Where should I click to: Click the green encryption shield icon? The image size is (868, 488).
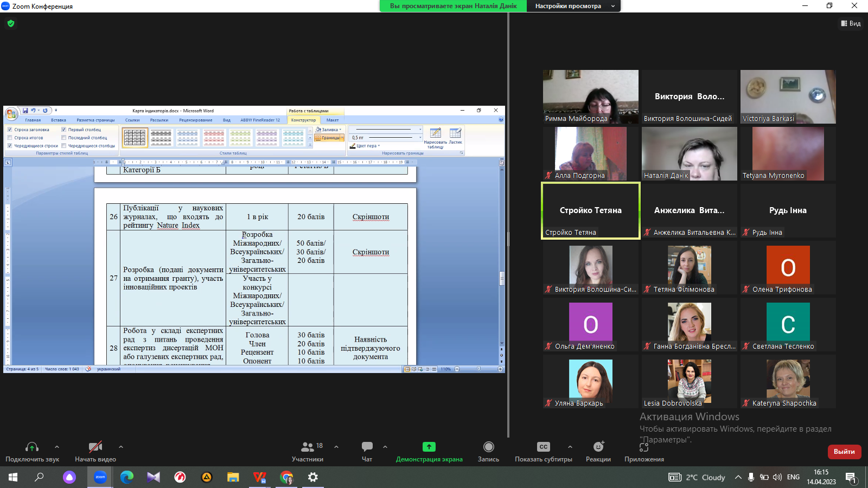[x=11, y=23]
